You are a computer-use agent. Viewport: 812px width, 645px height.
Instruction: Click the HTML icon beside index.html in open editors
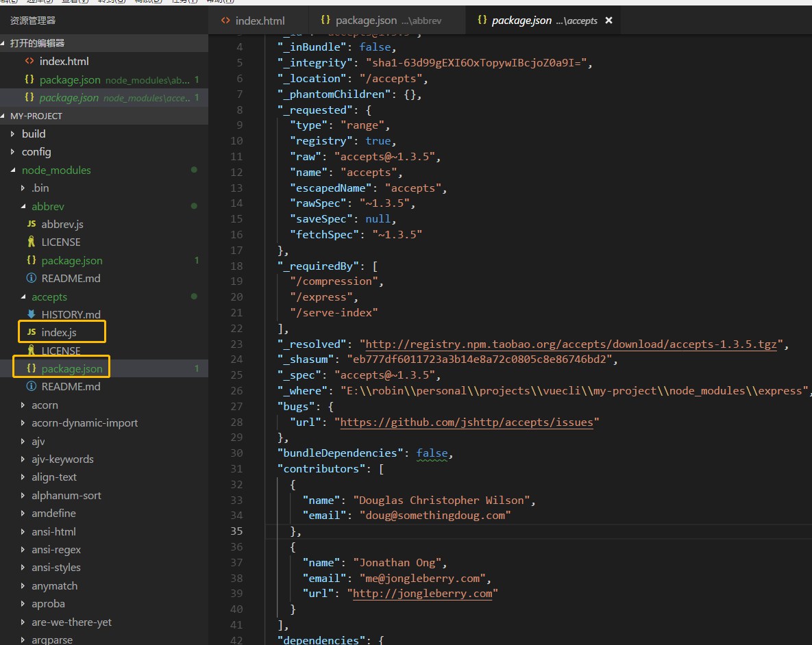pyautogui.click(x=29, y=62)
